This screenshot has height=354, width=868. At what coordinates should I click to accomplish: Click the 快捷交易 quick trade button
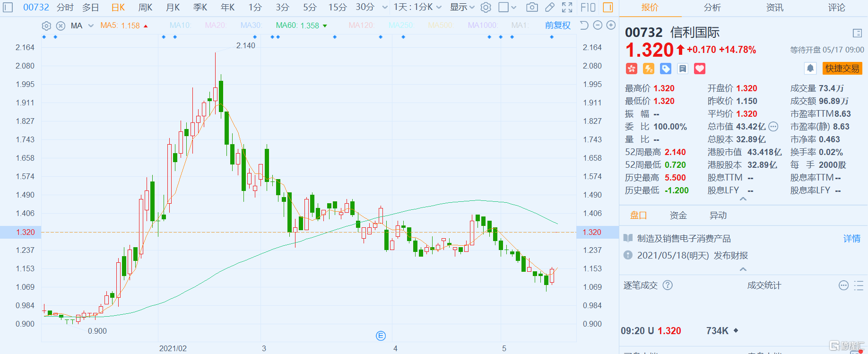click(x=842, y=69)
